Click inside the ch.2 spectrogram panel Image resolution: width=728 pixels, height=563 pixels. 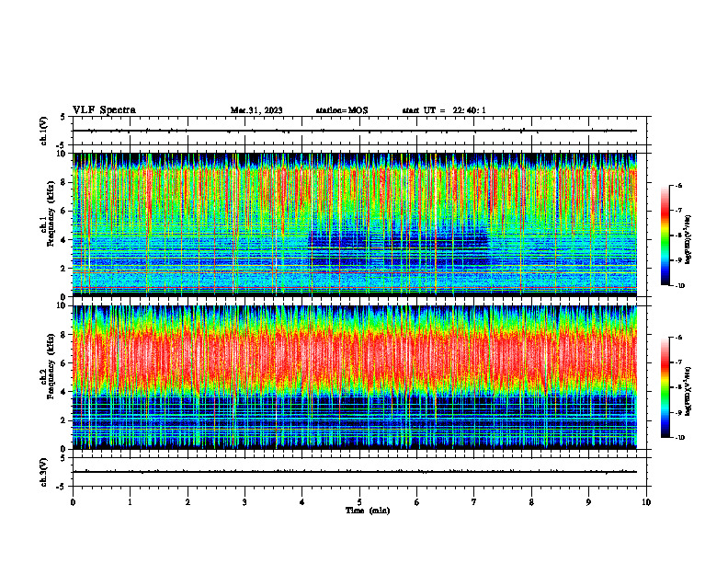point(355,377)
